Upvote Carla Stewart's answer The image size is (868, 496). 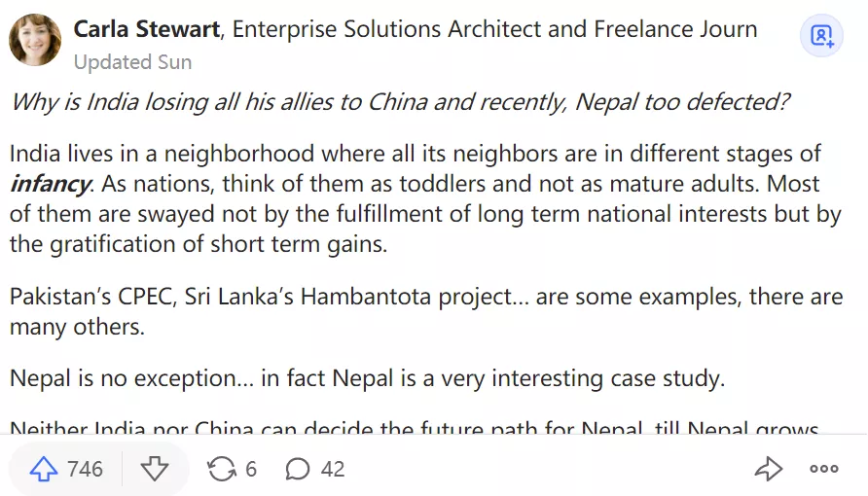click(45, 470)
